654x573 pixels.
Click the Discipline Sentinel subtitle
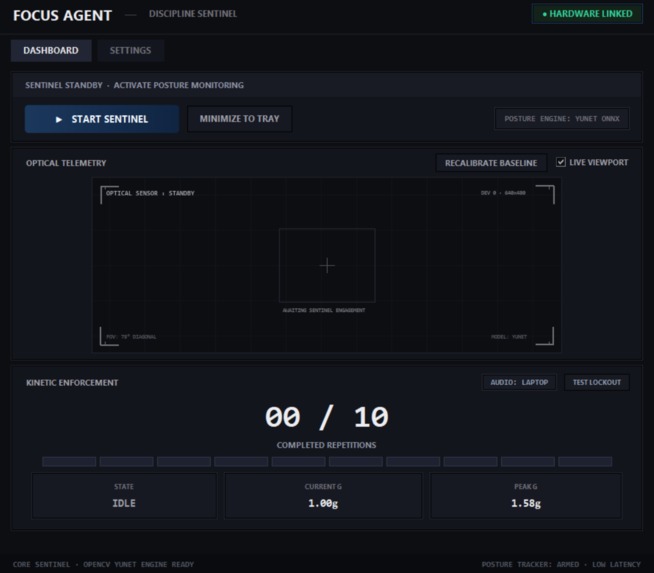pos(193,14)
